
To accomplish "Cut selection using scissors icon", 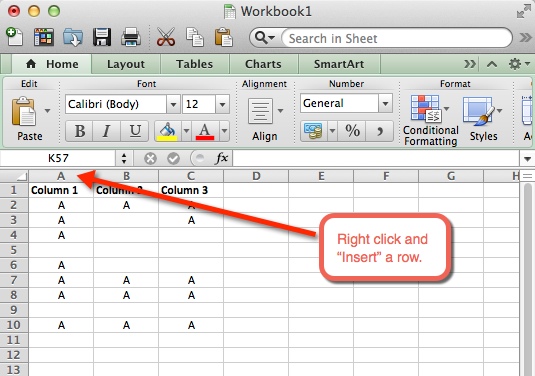I will pyautogui.click(x=166, y=37).
